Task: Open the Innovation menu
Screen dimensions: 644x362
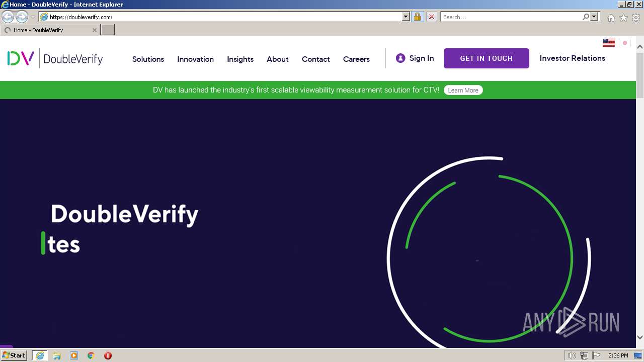Action: click(195, 59)
